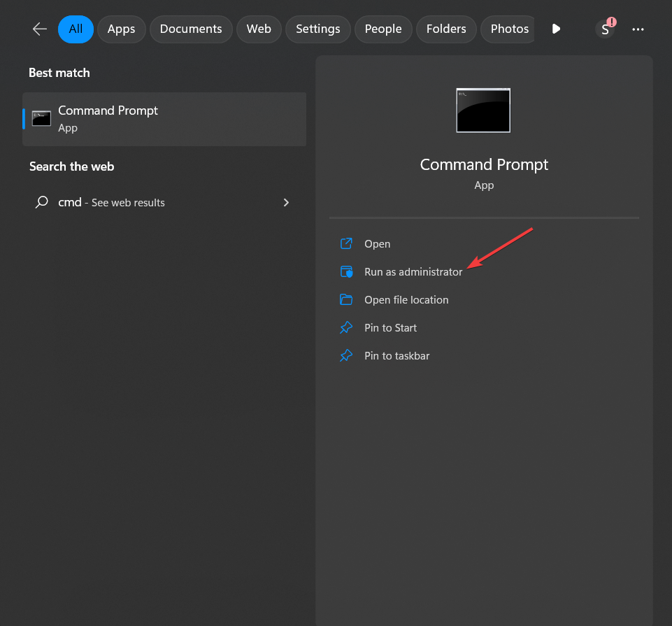This screenshot has height=626, width=672.
Task: Show more filters with the play arrow
Action: coord(556,29)
